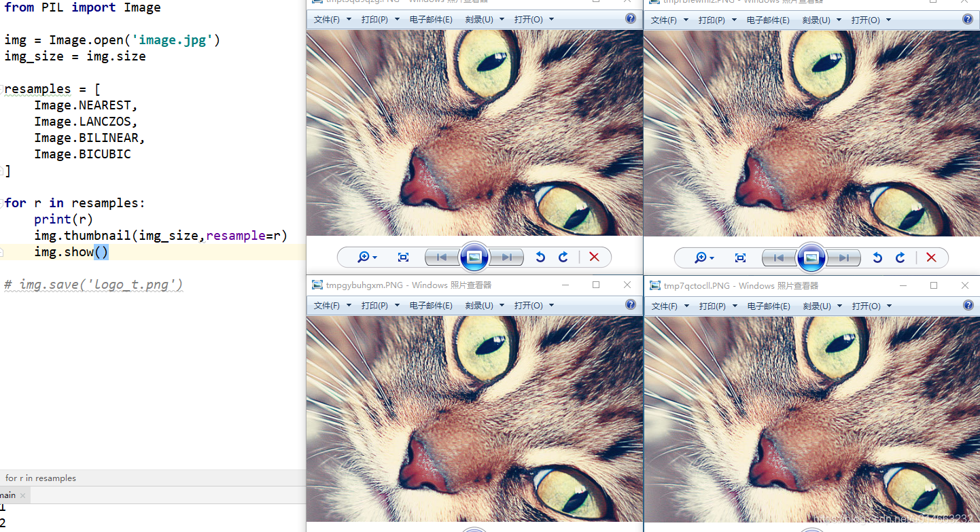980x532 pixels.
Task: Click the Image.BICUBIC line in code
Action: click(82, 154)
